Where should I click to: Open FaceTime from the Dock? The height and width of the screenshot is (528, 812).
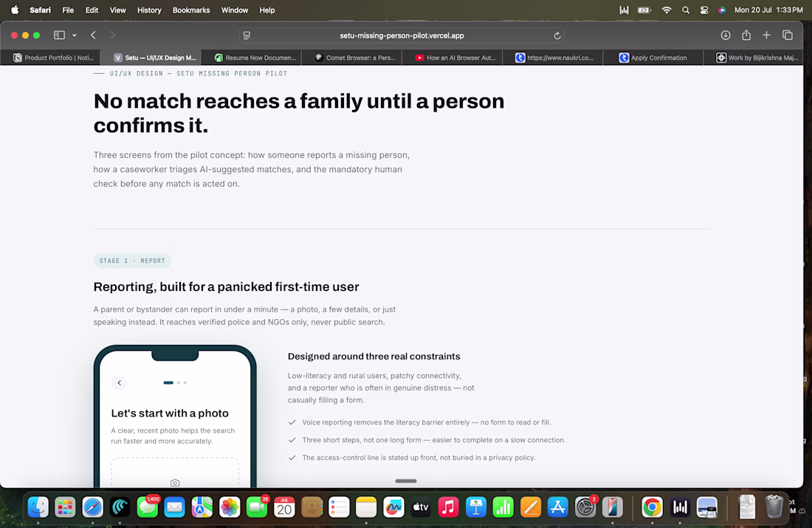257,507
